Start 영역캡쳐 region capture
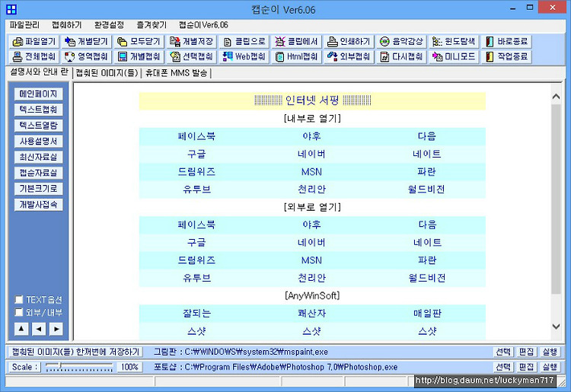This screenshot has width=571, height=392. (x=86, y=57)
